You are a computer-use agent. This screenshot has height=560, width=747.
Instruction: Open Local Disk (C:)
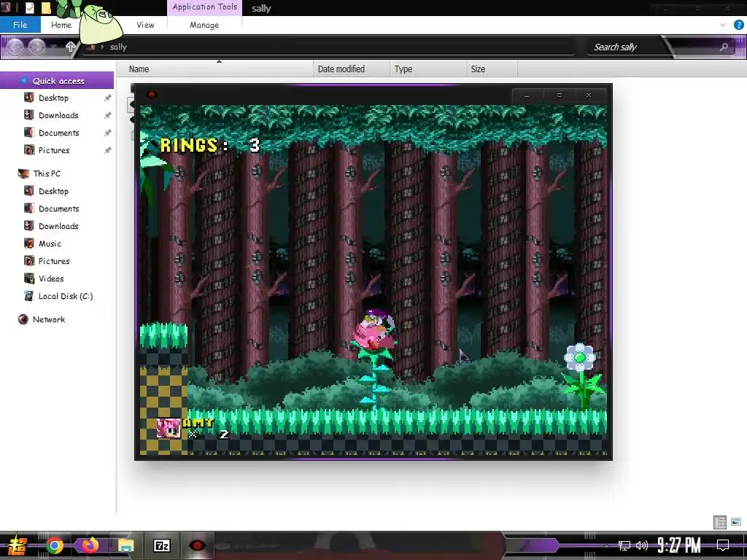(65, 296)
